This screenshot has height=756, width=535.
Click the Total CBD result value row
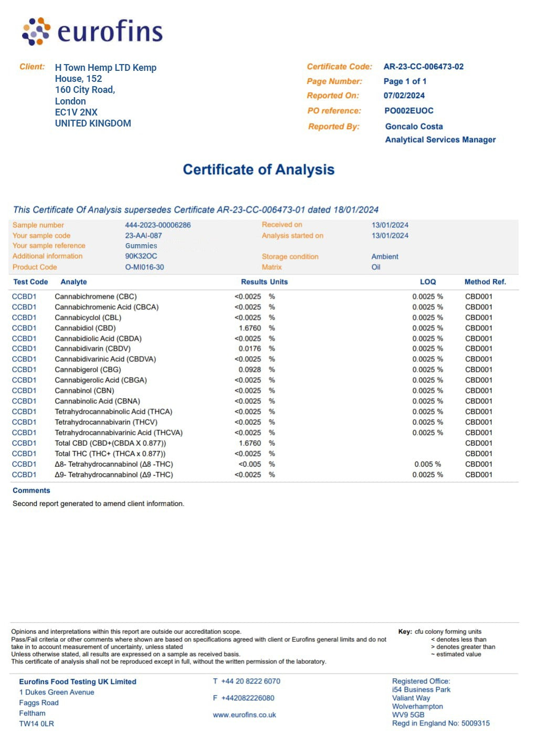pyautogui.click(x=249, y=443)
